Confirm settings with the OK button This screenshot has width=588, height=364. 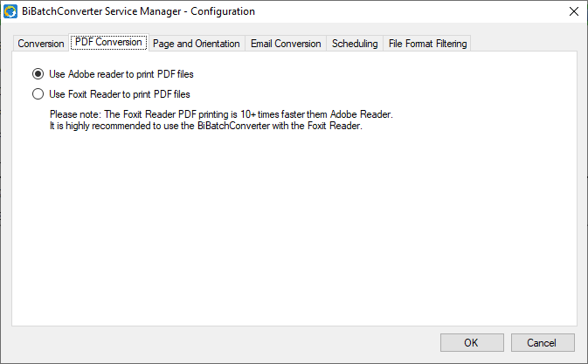[x=472, y=343]
